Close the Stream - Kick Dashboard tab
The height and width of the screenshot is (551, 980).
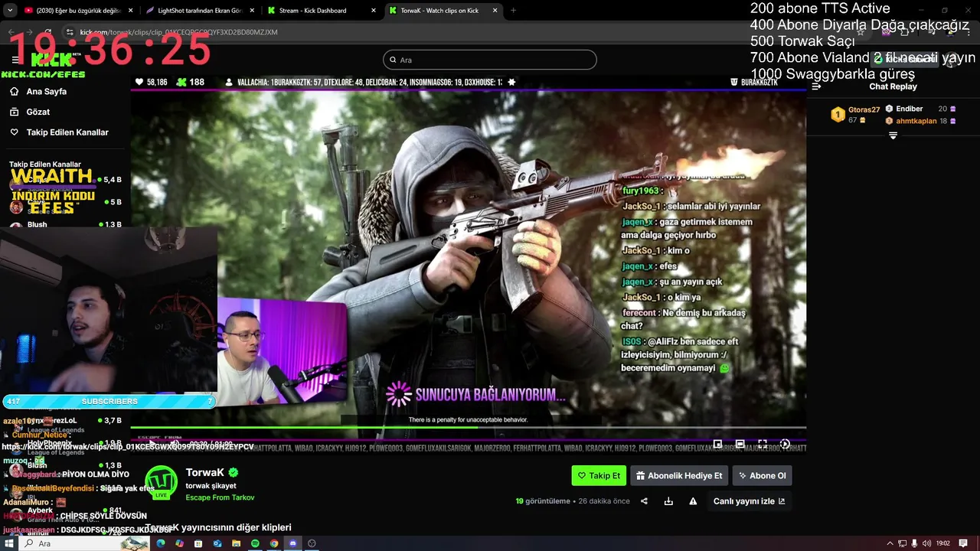[373, 11]
